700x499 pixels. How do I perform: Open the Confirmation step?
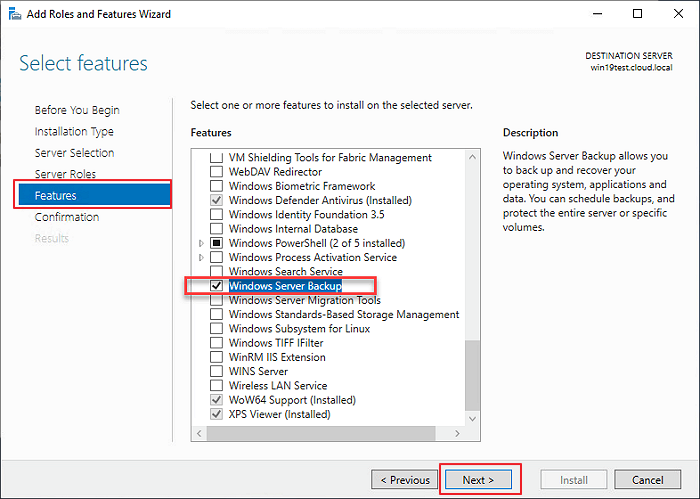[x=67, y=217]
